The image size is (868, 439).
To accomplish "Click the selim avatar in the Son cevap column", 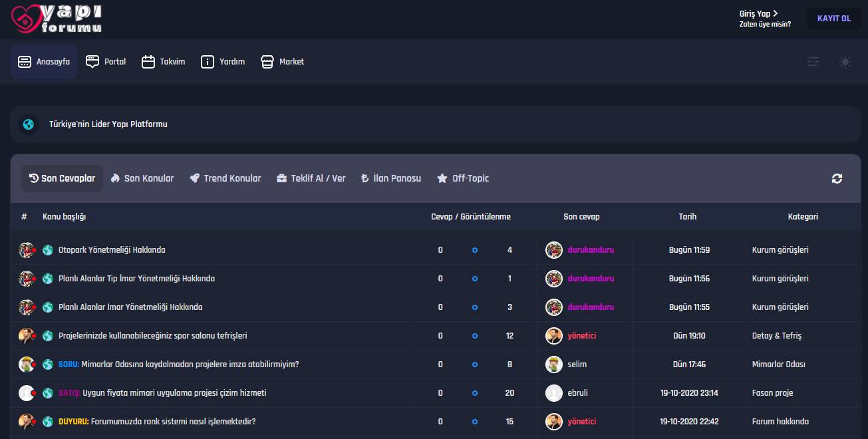I will [553, 365].
